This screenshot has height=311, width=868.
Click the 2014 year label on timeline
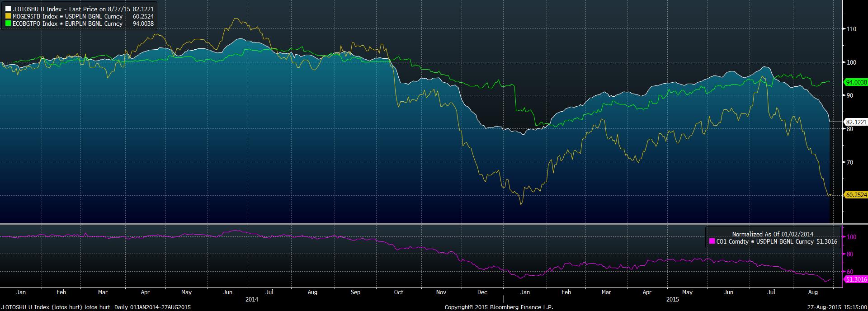[x=252, y=299]
